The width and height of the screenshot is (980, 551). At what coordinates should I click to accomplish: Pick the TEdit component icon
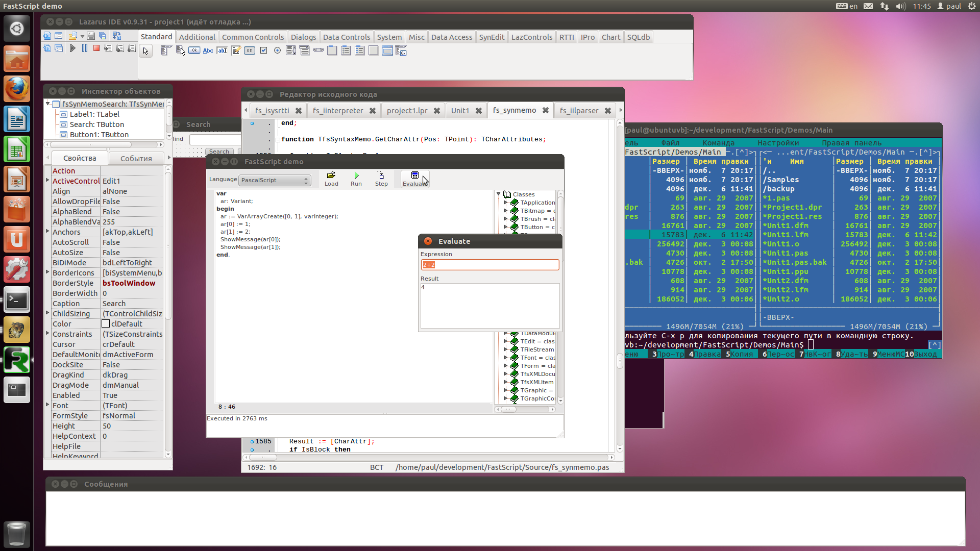(x=222, y=51)
